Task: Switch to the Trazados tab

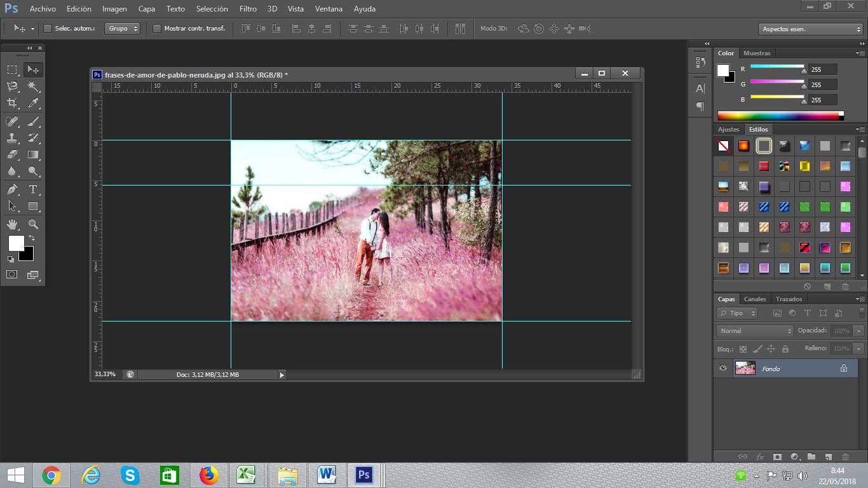Action: [789, 299]
